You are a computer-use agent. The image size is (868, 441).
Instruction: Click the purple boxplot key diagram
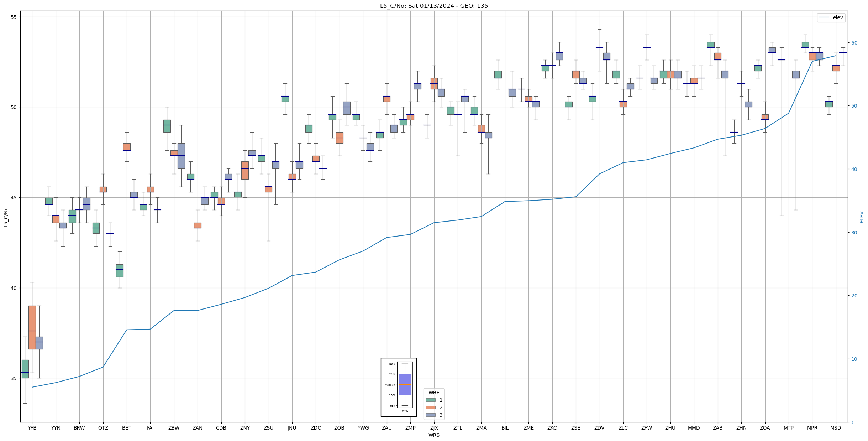pos(405,384)
